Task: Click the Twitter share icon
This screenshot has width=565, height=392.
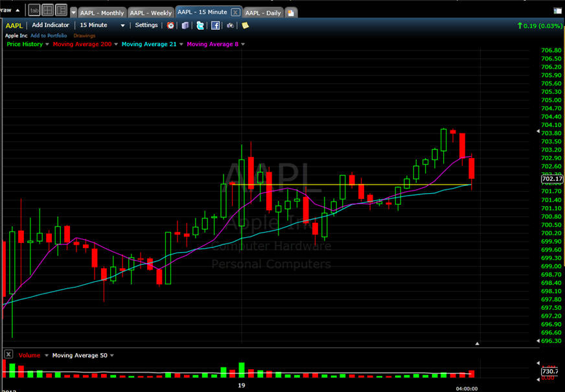Action: 200,25
